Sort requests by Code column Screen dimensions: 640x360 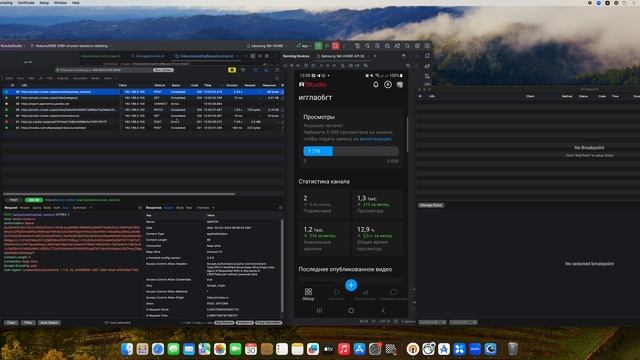pyautogui.click(x=194, y=85)
